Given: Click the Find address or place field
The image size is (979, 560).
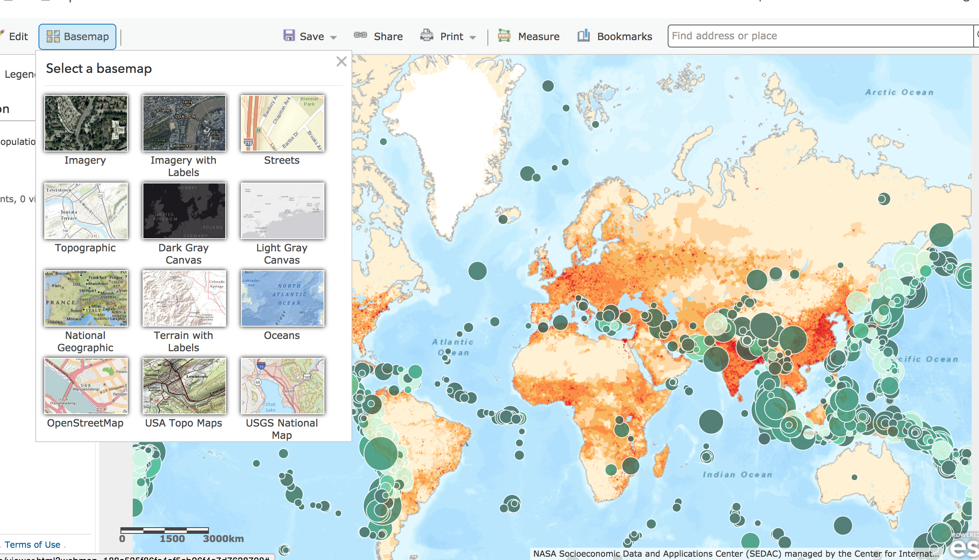Looking at the screenshot, I should click(x=819, y=36).
